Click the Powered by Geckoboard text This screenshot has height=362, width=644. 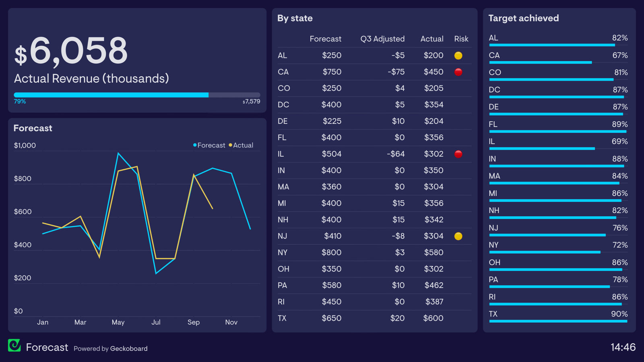[111, 348]
